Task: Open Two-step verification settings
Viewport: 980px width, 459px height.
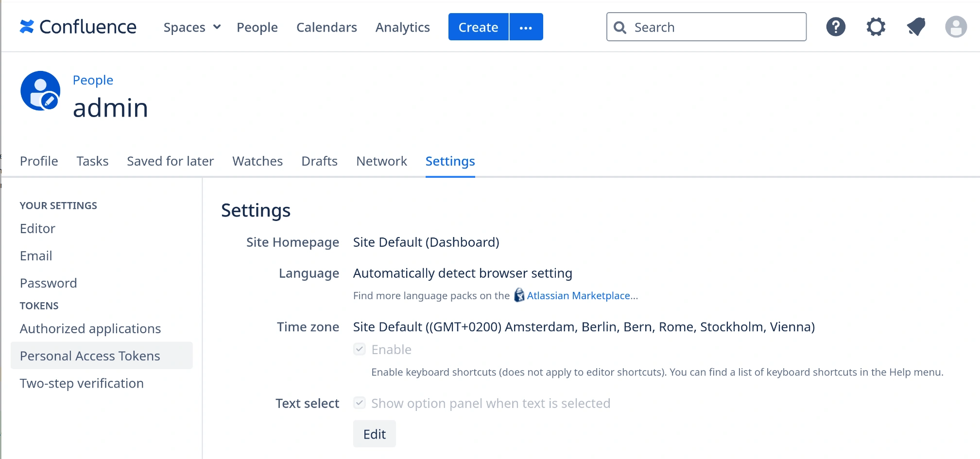Action: coord(82,383)
